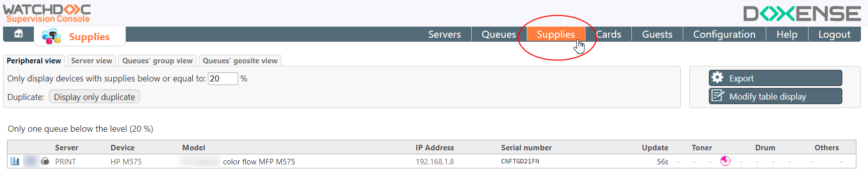Click the Supplies ink cartridges icon

pyautogui.click(x=51, y=36)
